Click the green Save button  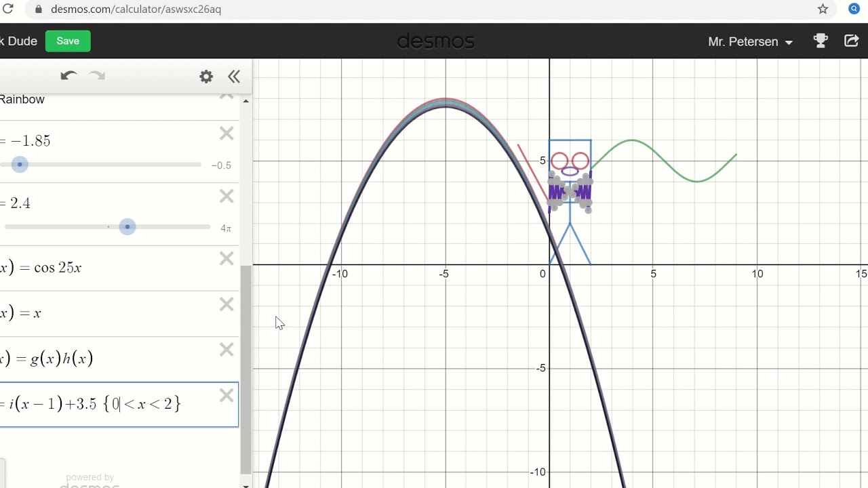[68, 41]
